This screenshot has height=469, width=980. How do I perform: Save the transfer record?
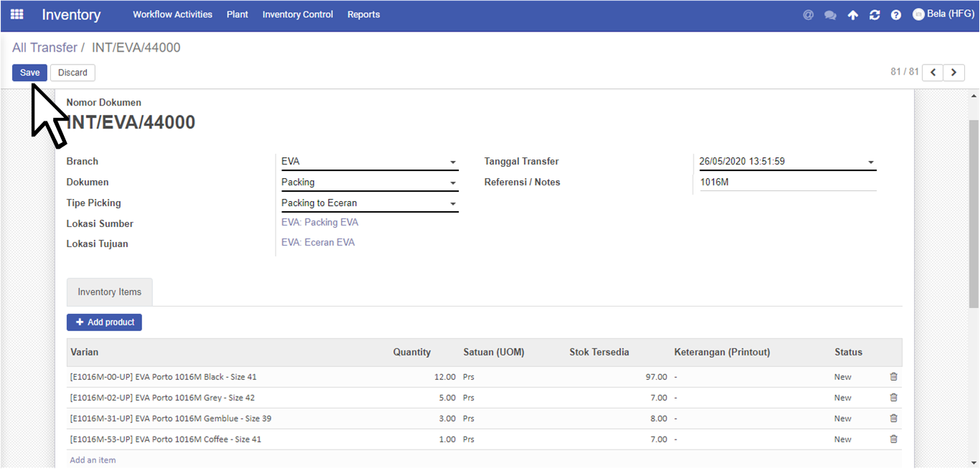pos(30,73)
